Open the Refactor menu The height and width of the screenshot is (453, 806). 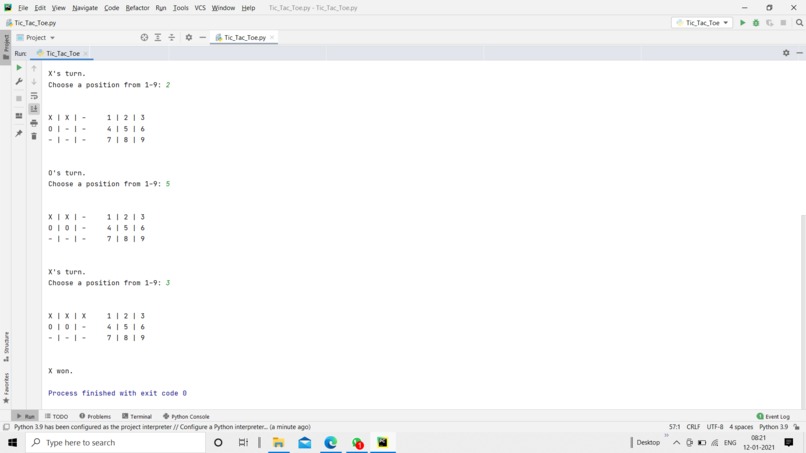[x=137, y=8]
